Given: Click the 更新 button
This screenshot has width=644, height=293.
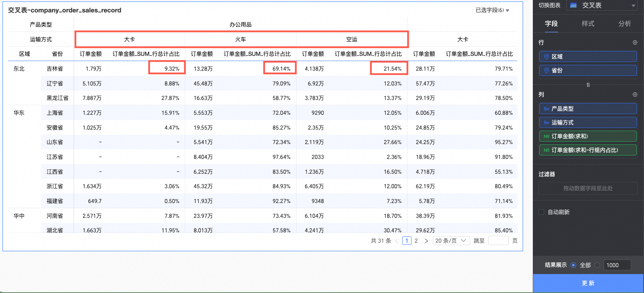Looking at the screenshot, I should [588, 283].
